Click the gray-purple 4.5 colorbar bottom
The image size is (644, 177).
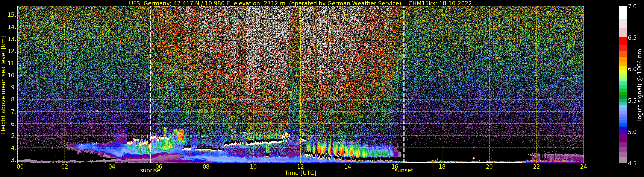(x=623, y=160)
